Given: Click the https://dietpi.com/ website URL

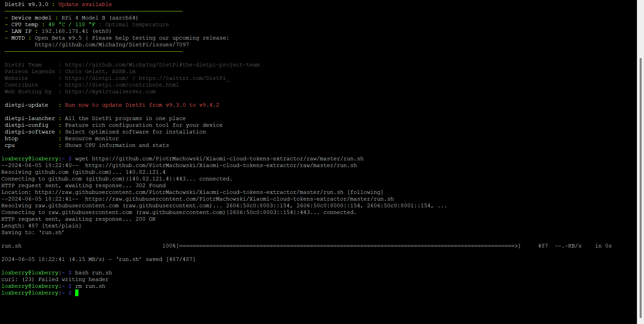Looking at the screenshot, I should 97,78.
